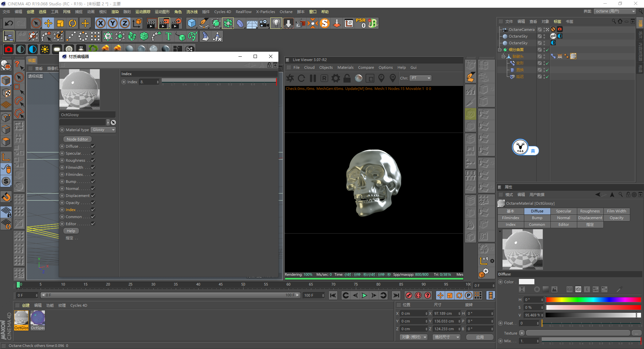Screen dimensions: 644x349
Task: Toggle Z axis lock icon
Action: click(125, 23)
